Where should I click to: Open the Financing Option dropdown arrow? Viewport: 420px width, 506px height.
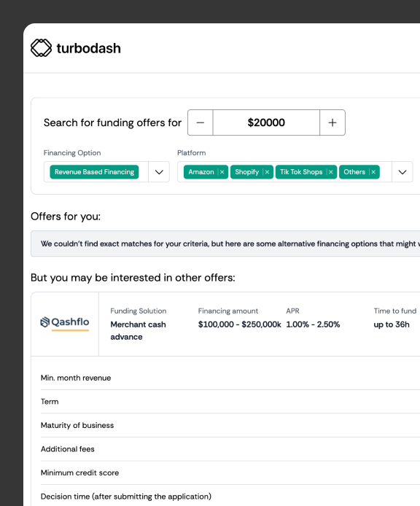coord(159,172)
